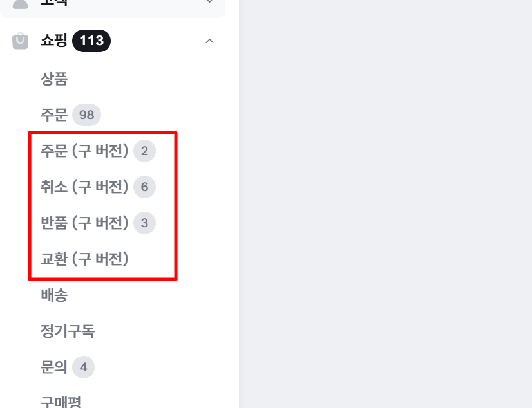
Task: Click the 113 badge next to 쇼핑
Action: pos(91,41)
